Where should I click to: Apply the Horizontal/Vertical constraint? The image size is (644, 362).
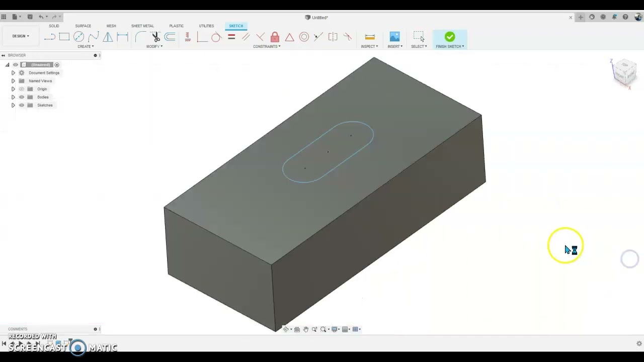tap(187, 37)
